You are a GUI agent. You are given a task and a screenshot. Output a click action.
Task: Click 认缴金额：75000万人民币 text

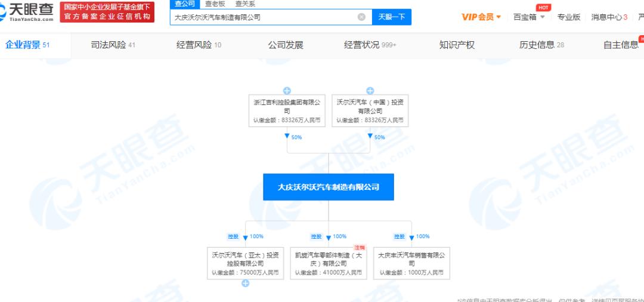tap(245, 272)
